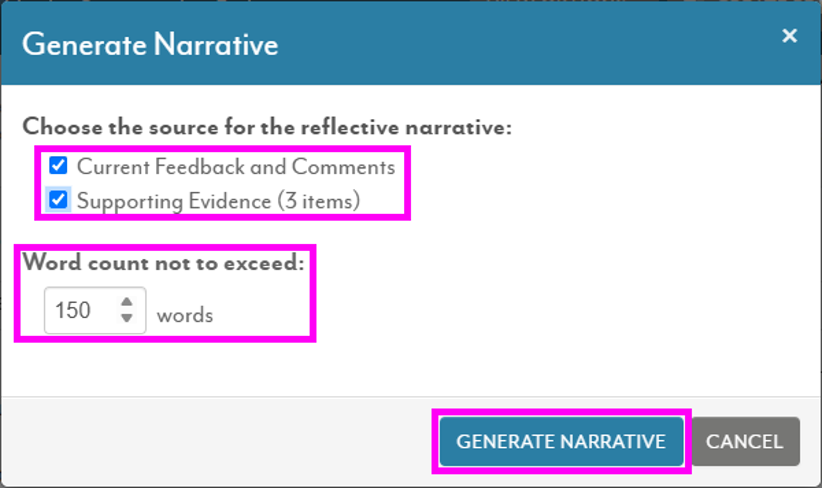Click the Word count not to exceed label
Screen dimensions: 822x488
(x=164, y=262)
